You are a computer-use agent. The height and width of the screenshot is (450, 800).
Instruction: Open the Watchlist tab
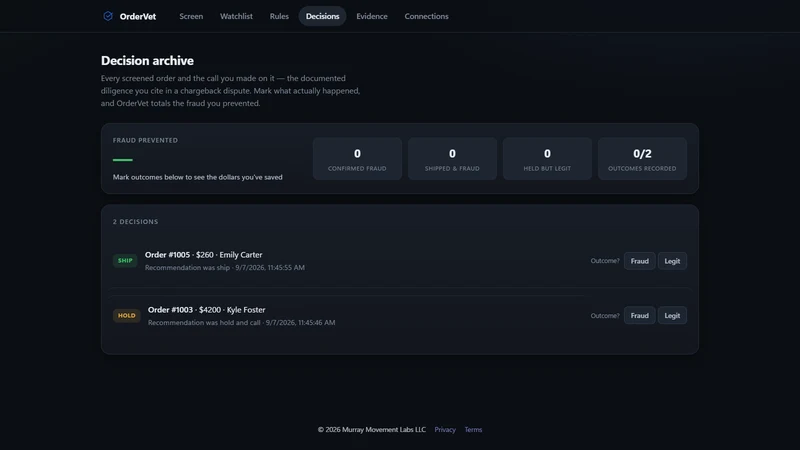pyautogui.click(x=236, y=16)
